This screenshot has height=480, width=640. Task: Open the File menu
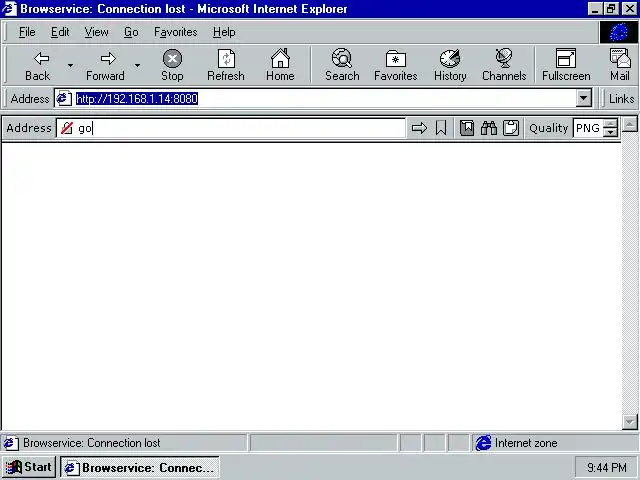coord(27,32)
